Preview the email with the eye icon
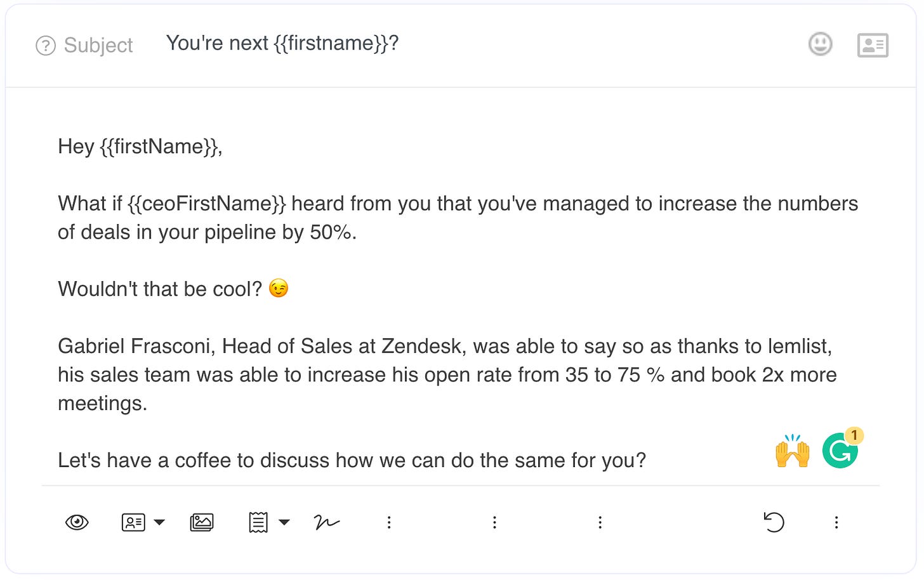This screenshot has width=924, height=580. (x=77, y=522)
